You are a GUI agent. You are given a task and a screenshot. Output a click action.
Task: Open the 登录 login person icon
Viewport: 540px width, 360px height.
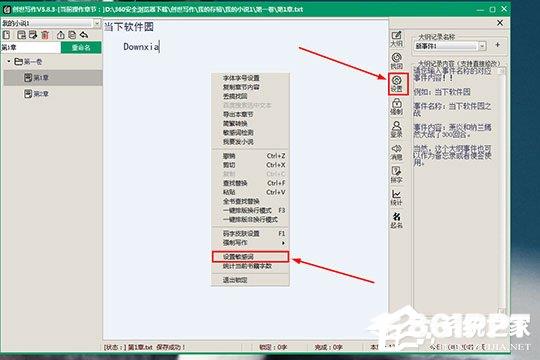397,130
